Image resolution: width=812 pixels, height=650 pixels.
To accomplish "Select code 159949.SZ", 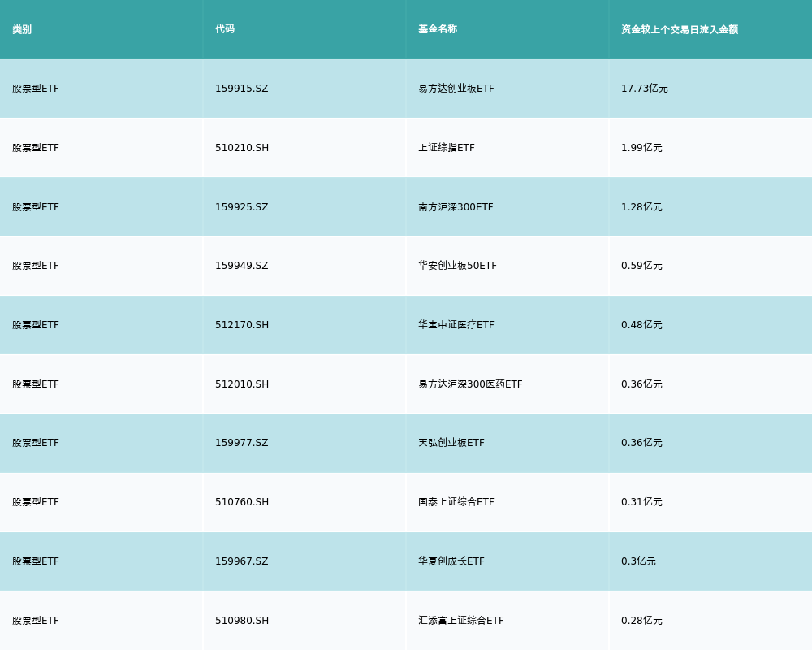I will click(242, 266).
